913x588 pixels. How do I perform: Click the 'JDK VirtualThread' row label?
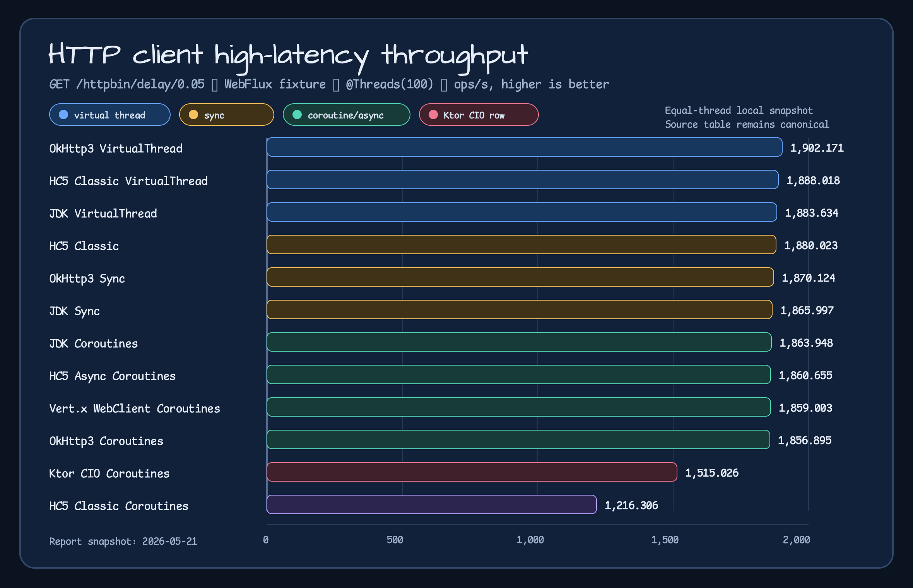pos(103,214)
